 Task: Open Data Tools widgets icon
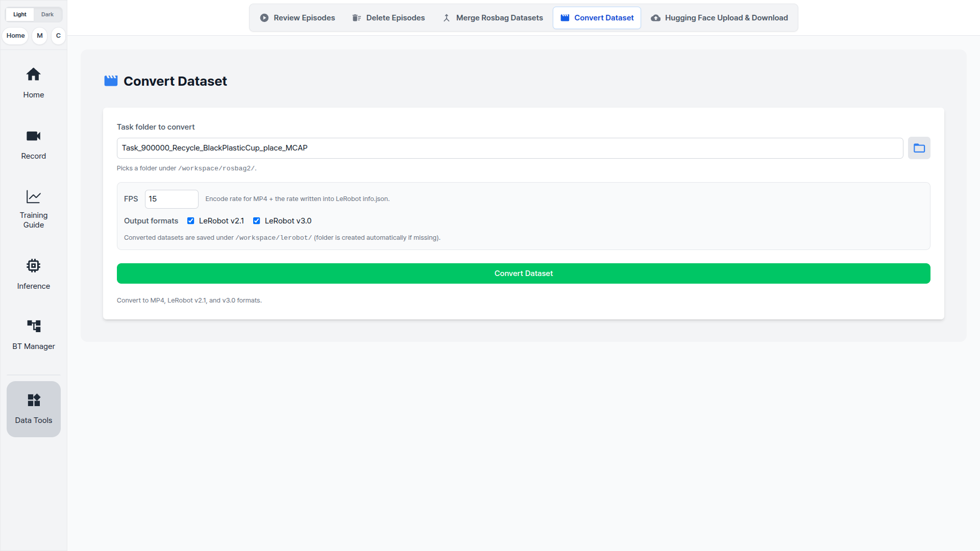[x=34, y=400]
